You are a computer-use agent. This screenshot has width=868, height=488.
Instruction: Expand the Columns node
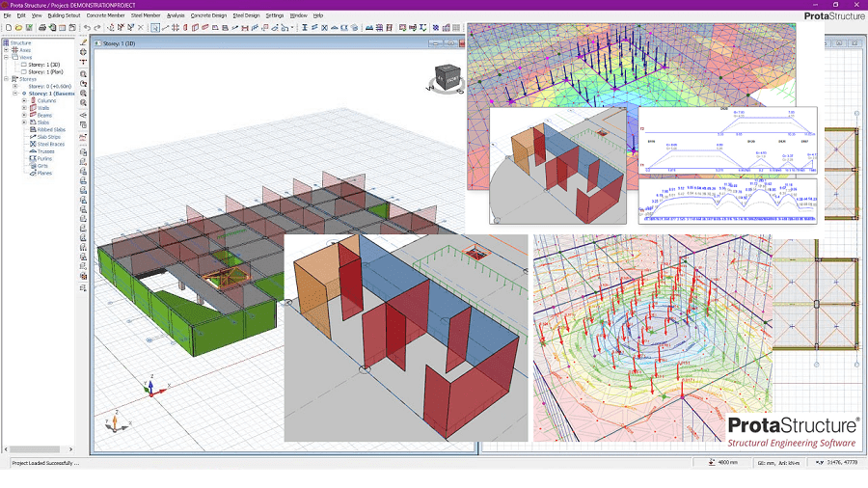pos(24,100)
